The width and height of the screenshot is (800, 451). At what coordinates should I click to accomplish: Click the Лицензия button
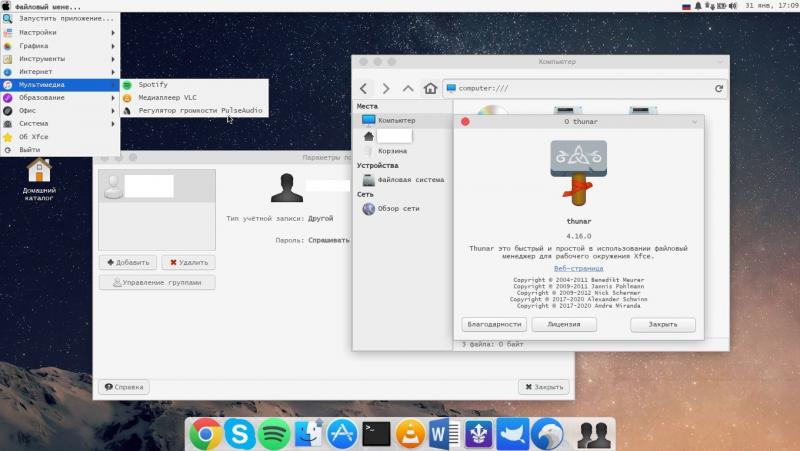click(564, 324)
